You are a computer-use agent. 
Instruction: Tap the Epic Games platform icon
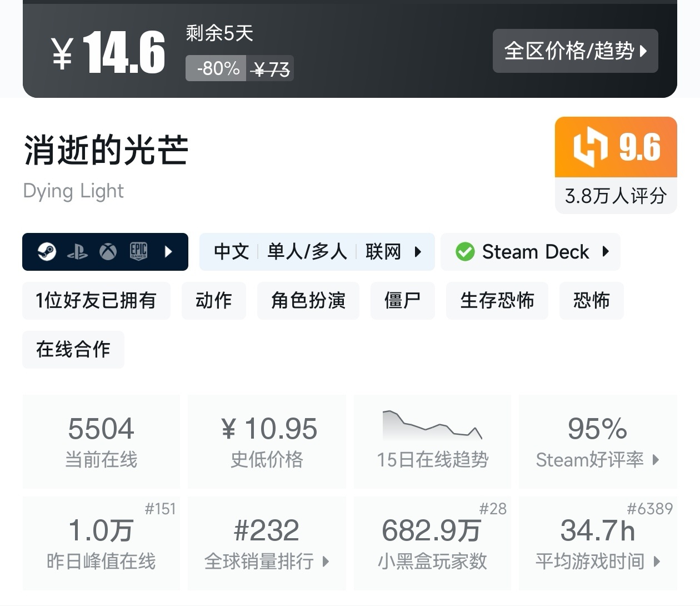[138, 252]
